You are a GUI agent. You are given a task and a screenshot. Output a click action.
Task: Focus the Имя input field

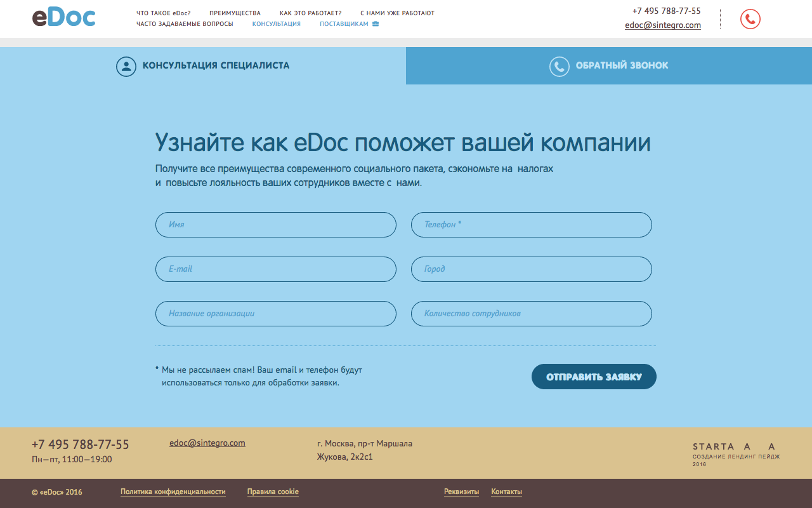[x=276, y=225]
